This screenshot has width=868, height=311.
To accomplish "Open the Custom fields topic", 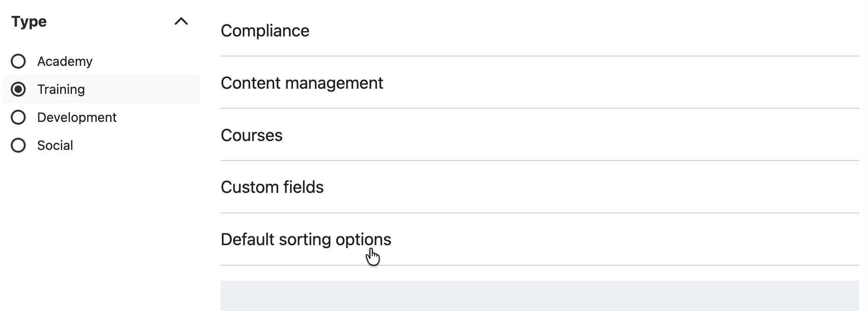I will (x=272, y=187).
